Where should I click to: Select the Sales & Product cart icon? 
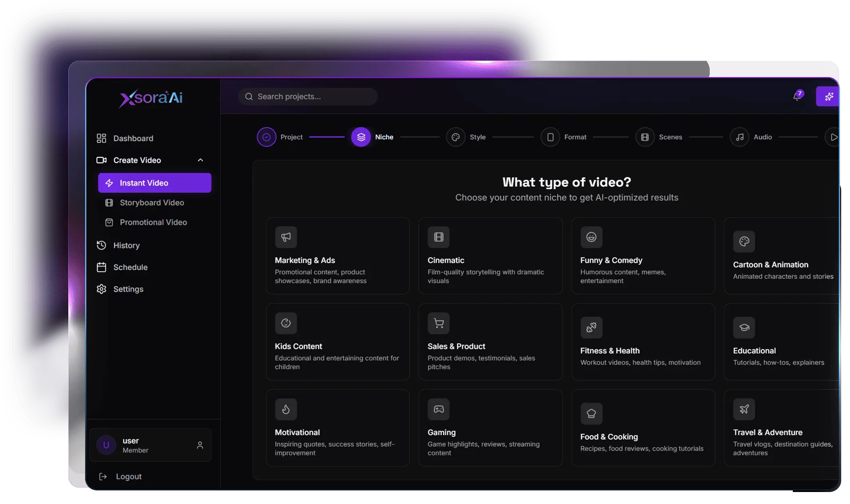pos(439,323)
